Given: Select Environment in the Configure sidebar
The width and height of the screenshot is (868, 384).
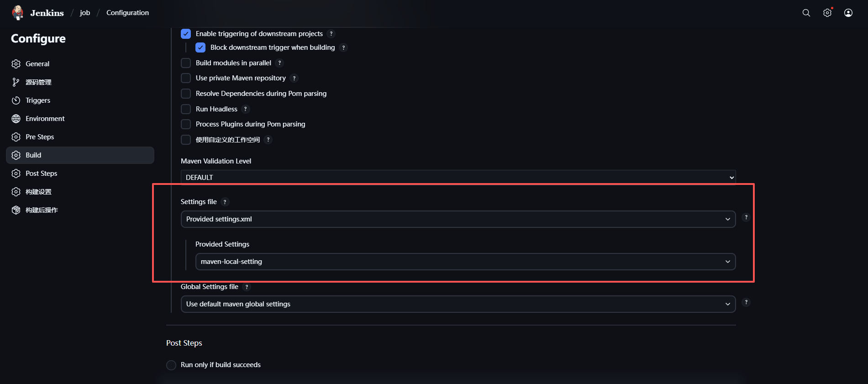Looking at the screenshot, I should click(45, 119).
